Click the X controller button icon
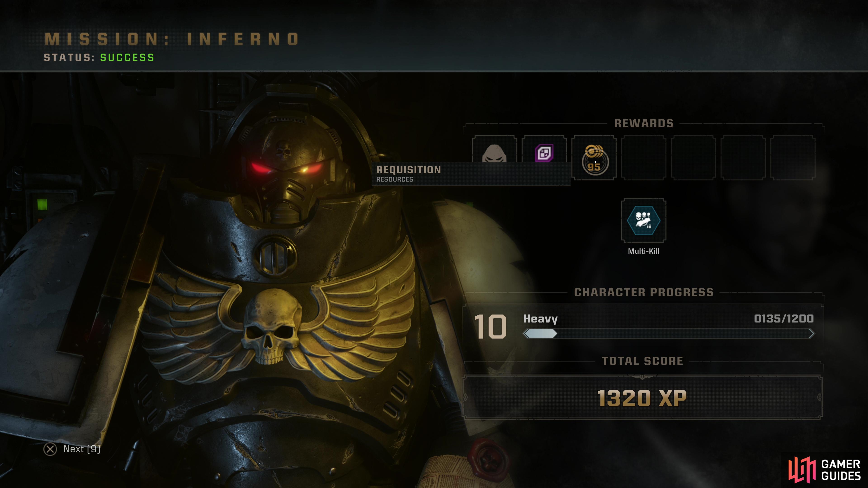 point(50,449)
